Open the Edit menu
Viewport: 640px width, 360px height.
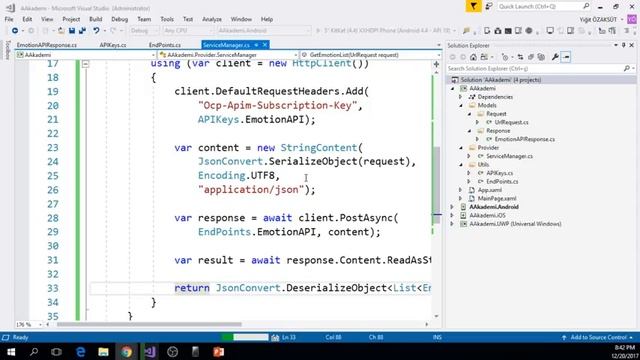27,19
